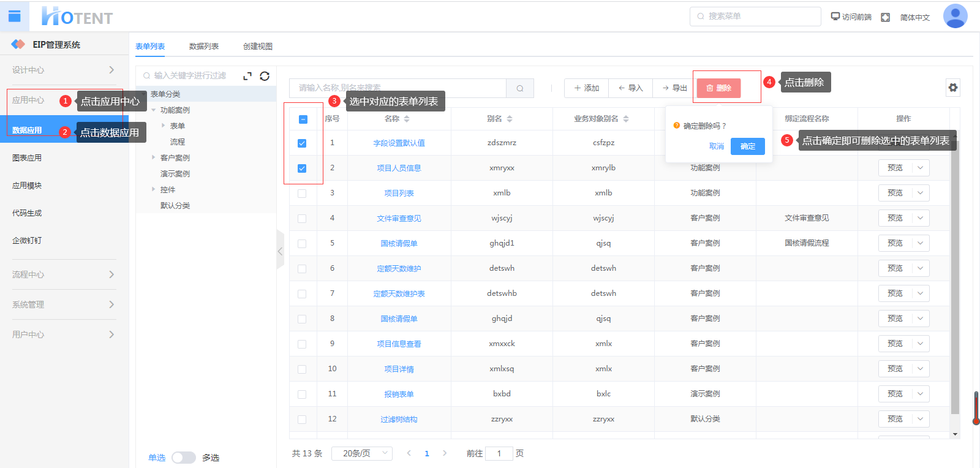Expand the 客户案例 tree node
The width and height of the screenshot is (980, 468).
click(154, 157)
